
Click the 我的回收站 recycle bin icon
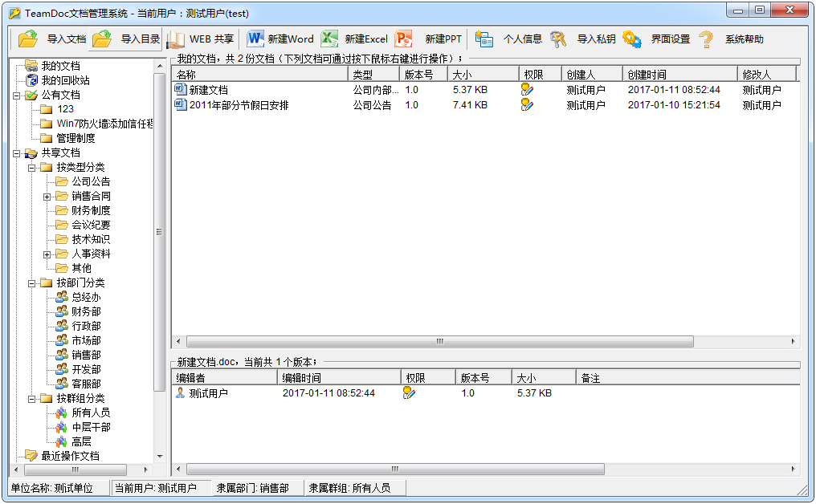click(x=32, y=80)
